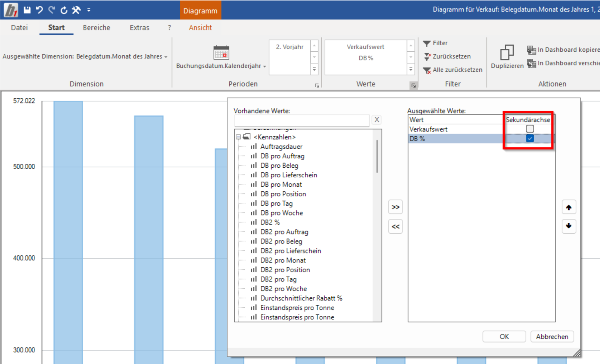The image size is (600, 364).
Task: Collapse the <Kennzahlen> tree node
Action: [x=238, y=137]
